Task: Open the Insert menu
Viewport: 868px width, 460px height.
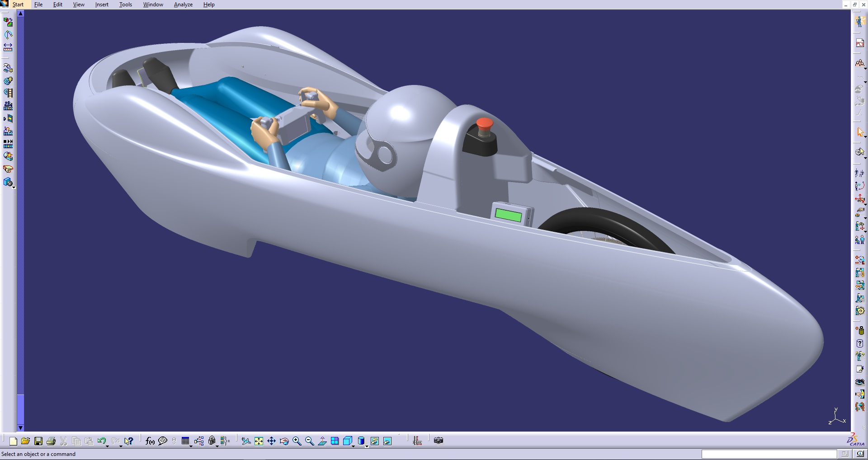Action: point(102,5)
